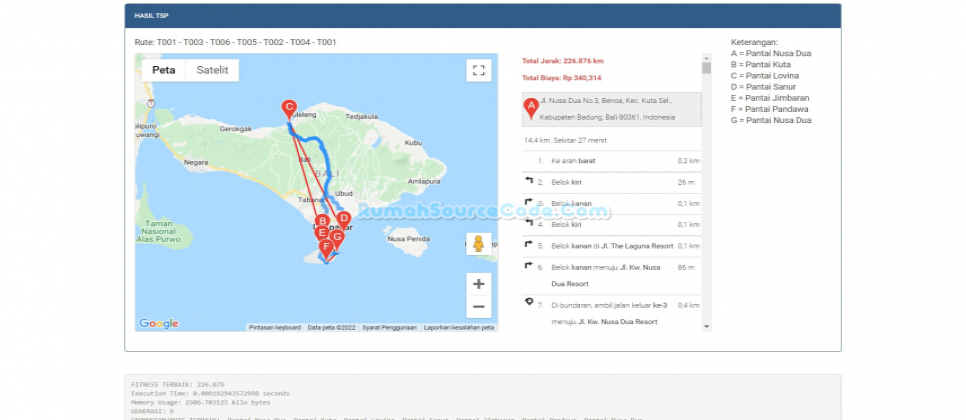
Task: Switch to Satelit map view
Action: point(212,70)
